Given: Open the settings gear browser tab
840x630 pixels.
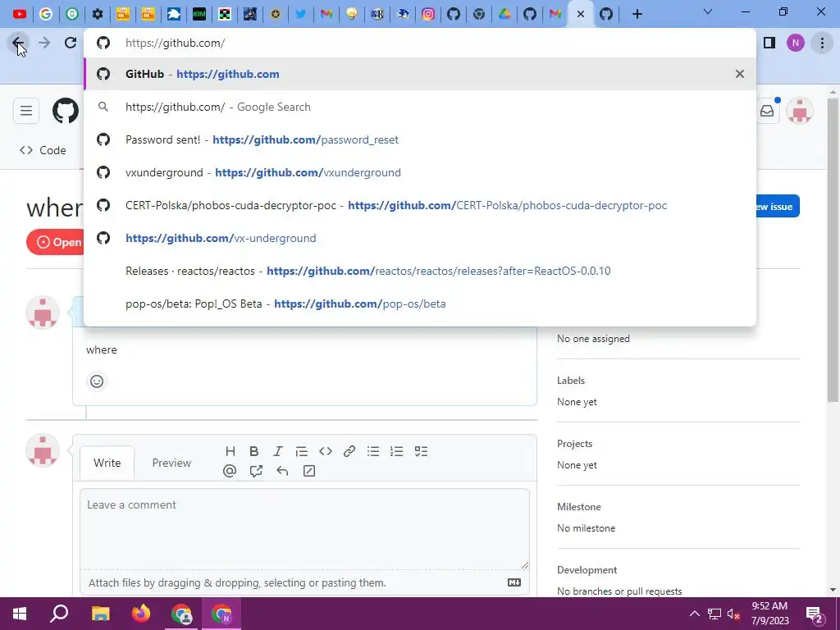Looking at the screenshot, I should point(98,14).
